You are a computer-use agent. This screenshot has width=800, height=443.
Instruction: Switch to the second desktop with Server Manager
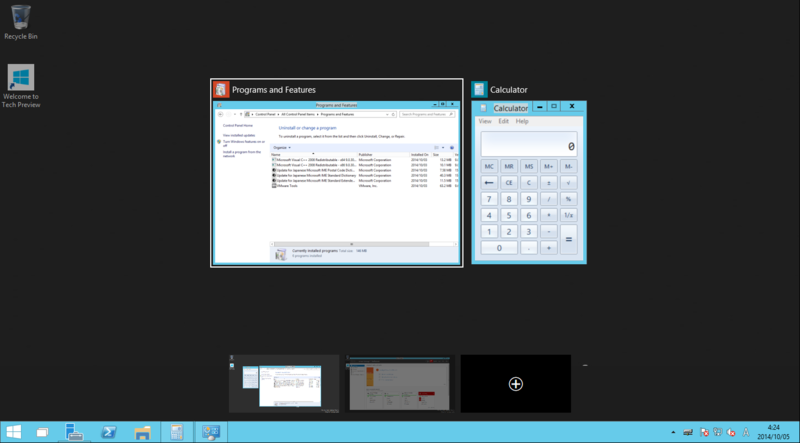[399, 384]
